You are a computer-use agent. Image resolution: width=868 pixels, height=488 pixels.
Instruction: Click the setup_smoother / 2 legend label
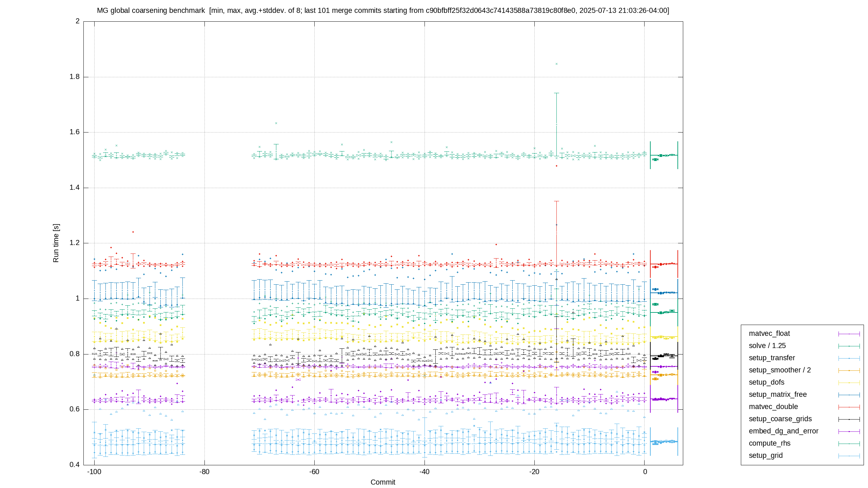780,370
